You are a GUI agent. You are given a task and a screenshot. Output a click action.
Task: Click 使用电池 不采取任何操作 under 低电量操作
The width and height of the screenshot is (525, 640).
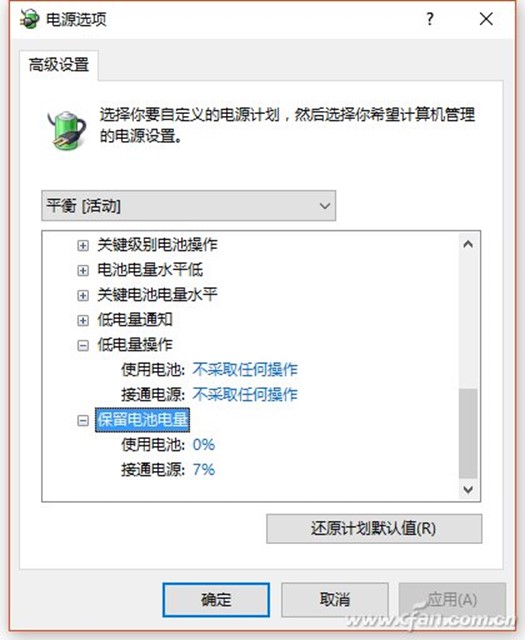(x=245, y=370)
